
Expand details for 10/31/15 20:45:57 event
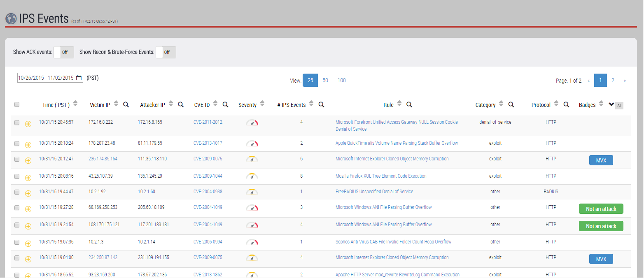pyautogui.click(x=28, y=124)
